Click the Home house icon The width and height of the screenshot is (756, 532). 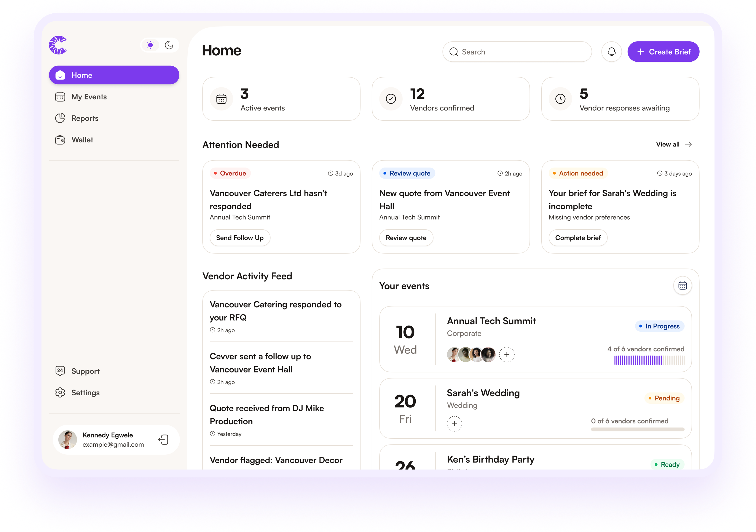(60, 75)
